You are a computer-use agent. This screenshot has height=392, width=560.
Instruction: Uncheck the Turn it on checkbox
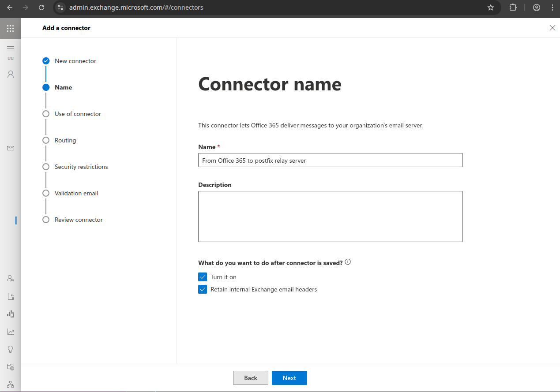pos(203,277)
